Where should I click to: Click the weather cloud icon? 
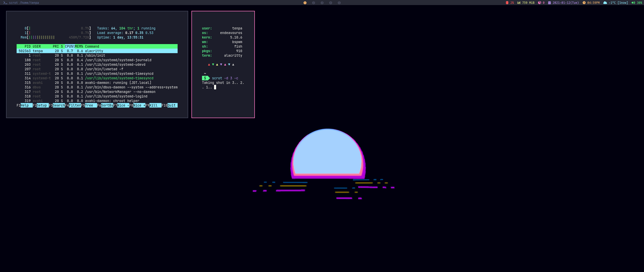pyautogui.click(x=605, y=3)
